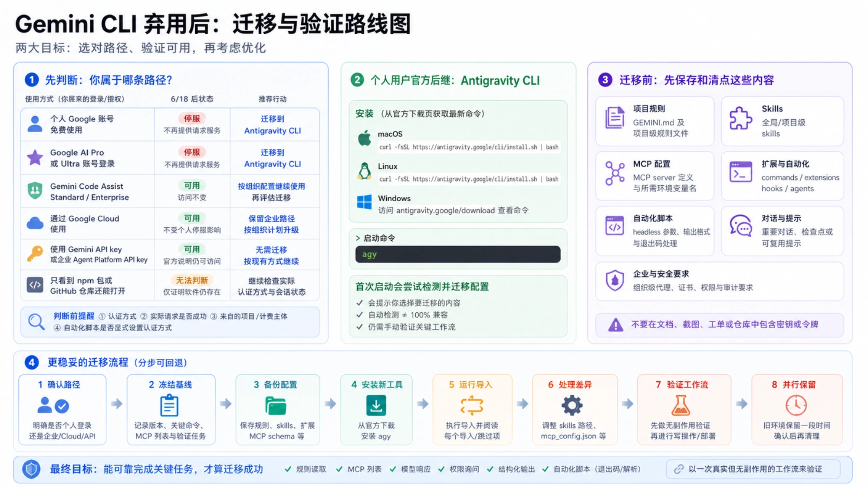Image resolution: width=868 pixels, height=488 pixels.
Task: Click the Apple logo beside macOS
Action: point(365,138)
